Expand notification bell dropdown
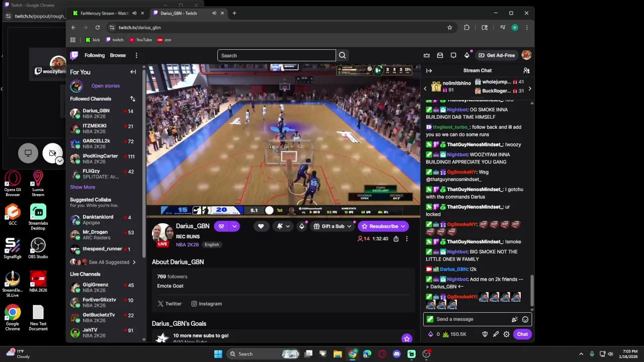Image resolution: width=644 pixels, height=362 pixels. tap(288, 226)
